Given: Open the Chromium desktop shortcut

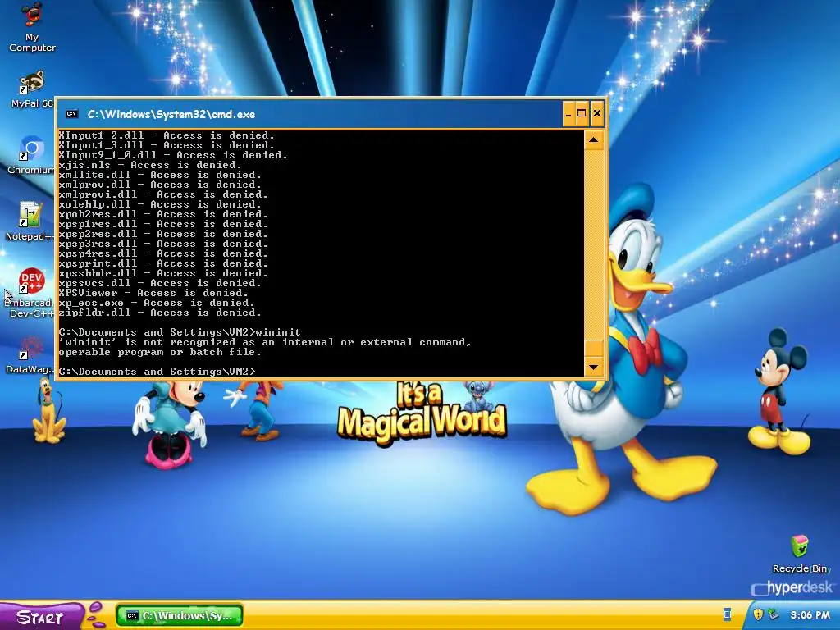Looking at the screenshot, I should click(31, 155).
